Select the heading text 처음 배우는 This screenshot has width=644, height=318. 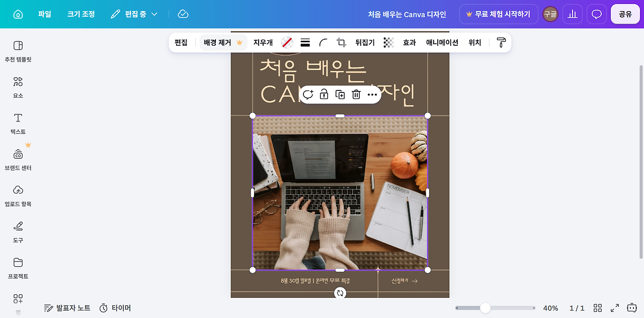[313, 71]
